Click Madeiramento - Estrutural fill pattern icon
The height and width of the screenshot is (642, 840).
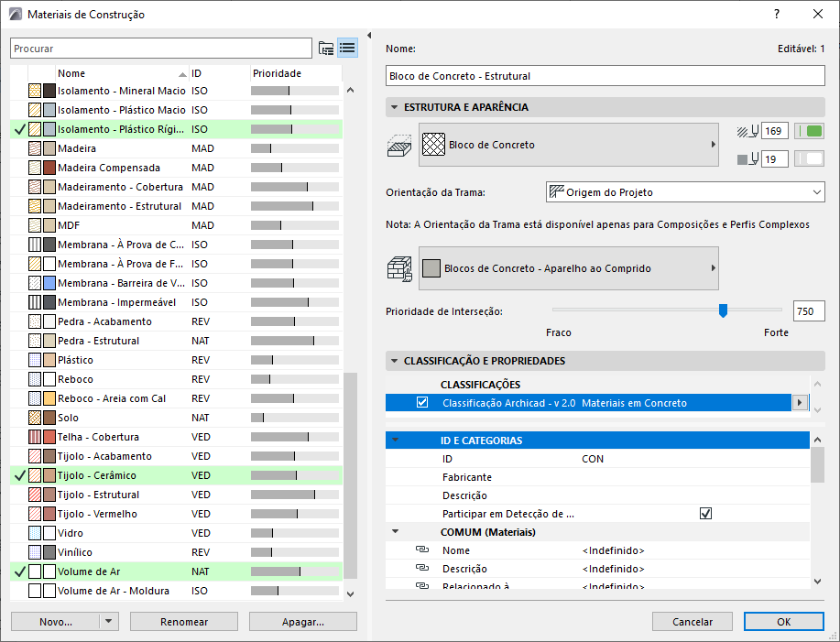pyautogui.click(x=35, y=206)
